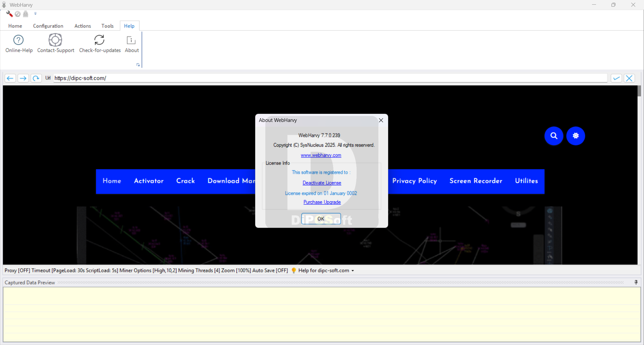This screenshot has height=345, width=644.
Task: Click the grey stop icon in quick access toolbar
Action: pos(18,14)
